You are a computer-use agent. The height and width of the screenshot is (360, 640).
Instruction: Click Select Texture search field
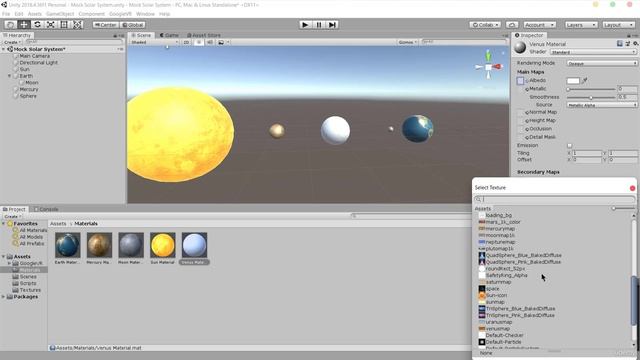(x=555, y=199)
